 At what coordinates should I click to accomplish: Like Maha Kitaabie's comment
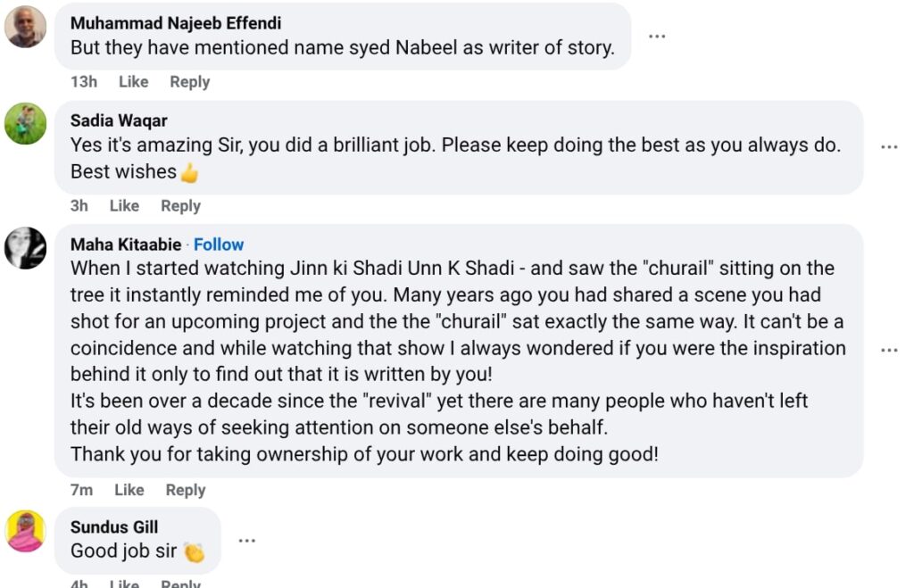click(x=129, y=490)
